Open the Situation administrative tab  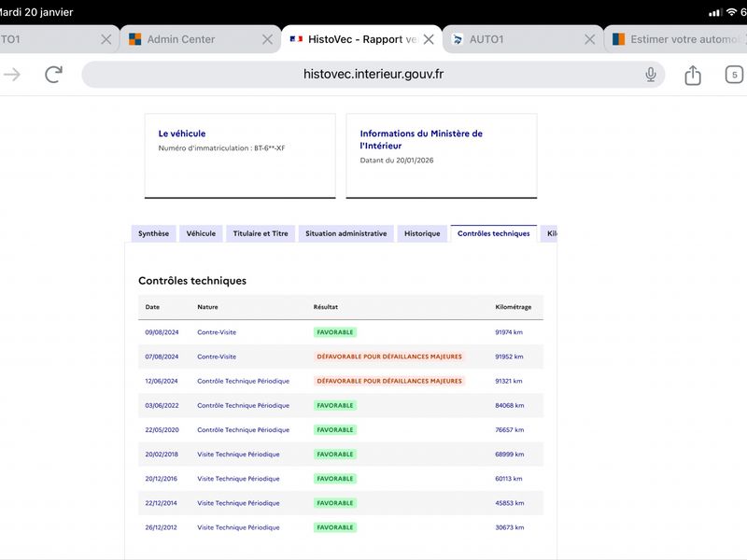pos(345,233)
